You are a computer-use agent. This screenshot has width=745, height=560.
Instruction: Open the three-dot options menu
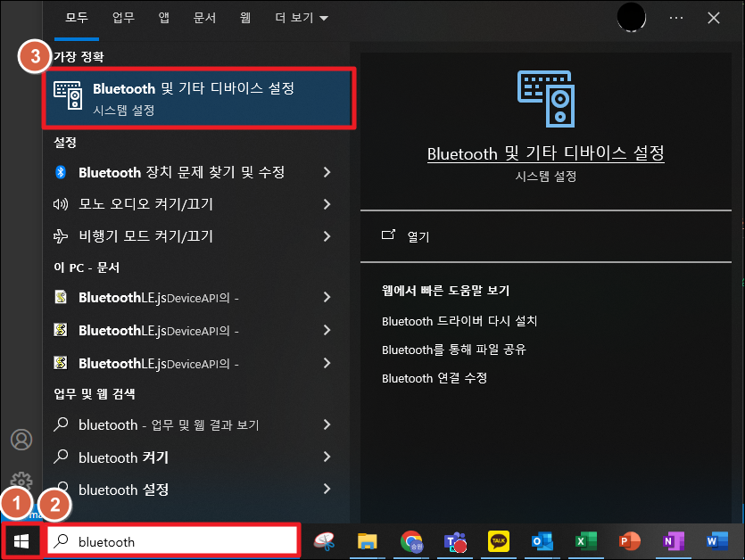point(675,18)
